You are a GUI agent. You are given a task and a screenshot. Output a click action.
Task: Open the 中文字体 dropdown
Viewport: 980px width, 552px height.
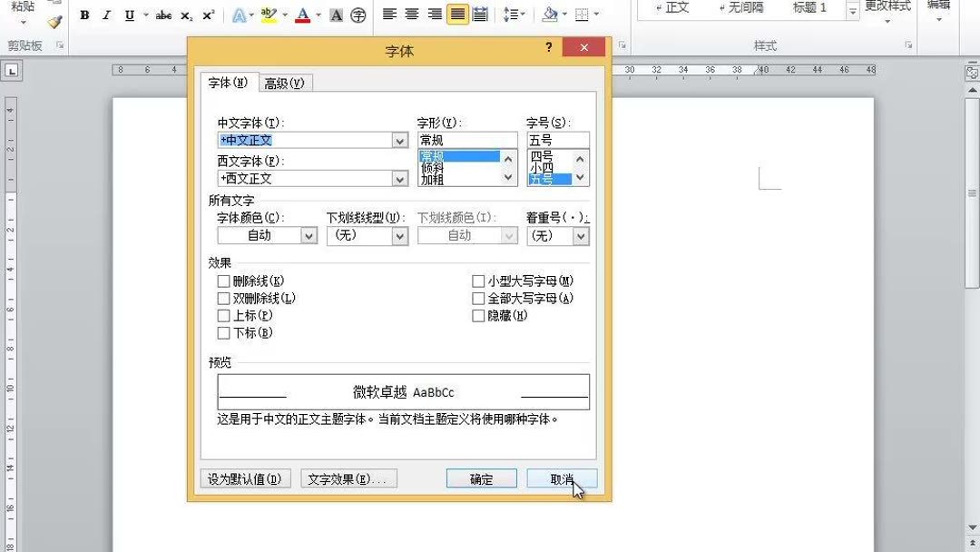click(399, 141)
